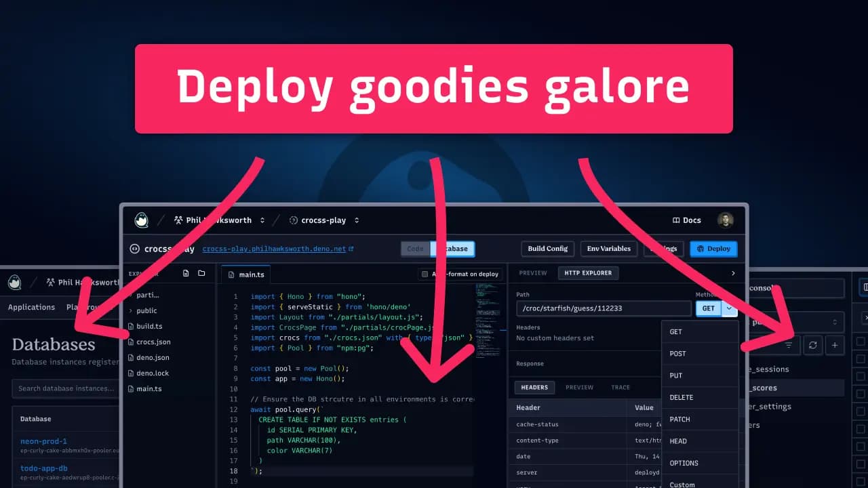This screenshot has height=488, width=868.
Task: Switch to Code view using the Code toggle
Action: pyautogui.click(x=415, y=249)
